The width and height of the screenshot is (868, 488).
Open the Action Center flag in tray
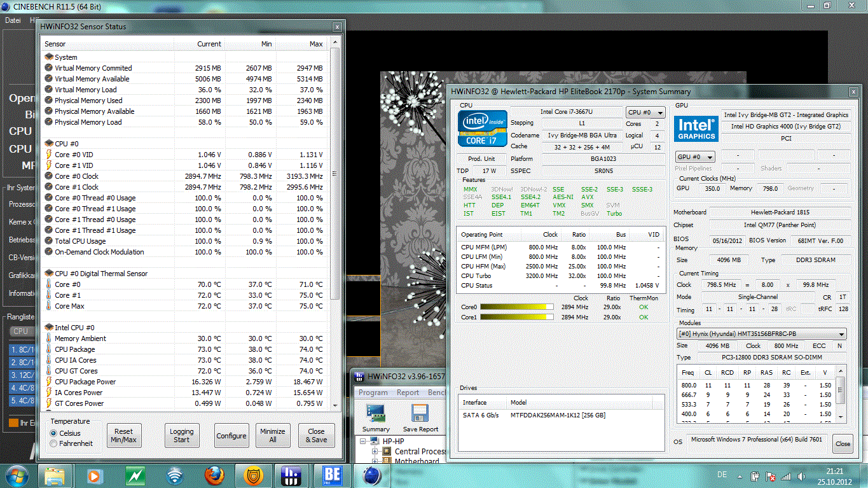click(771, 476)
